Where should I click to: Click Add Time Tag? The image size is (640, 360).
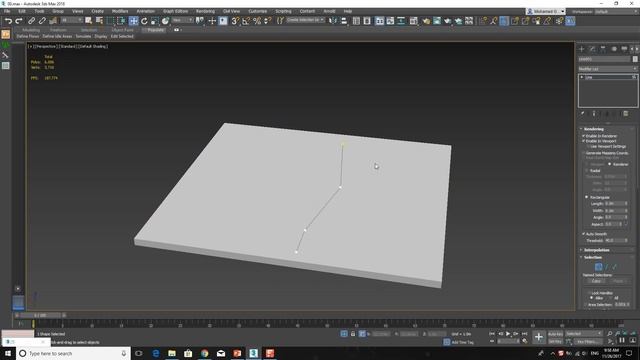(x=462, y=342)
